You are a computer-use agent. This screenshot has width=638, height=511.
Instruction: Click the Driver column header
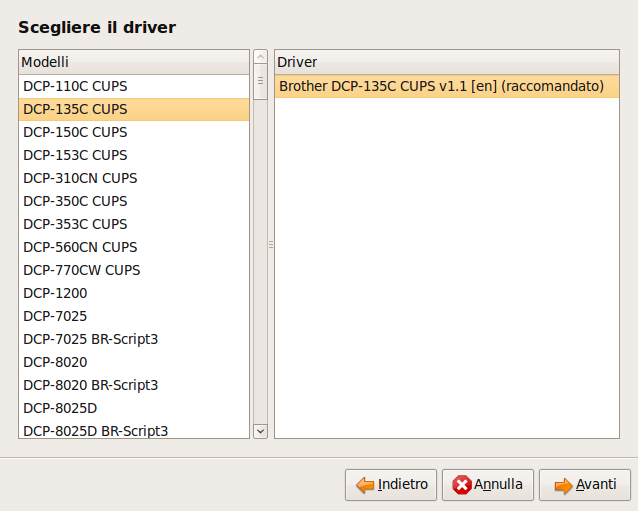(447, 62)
